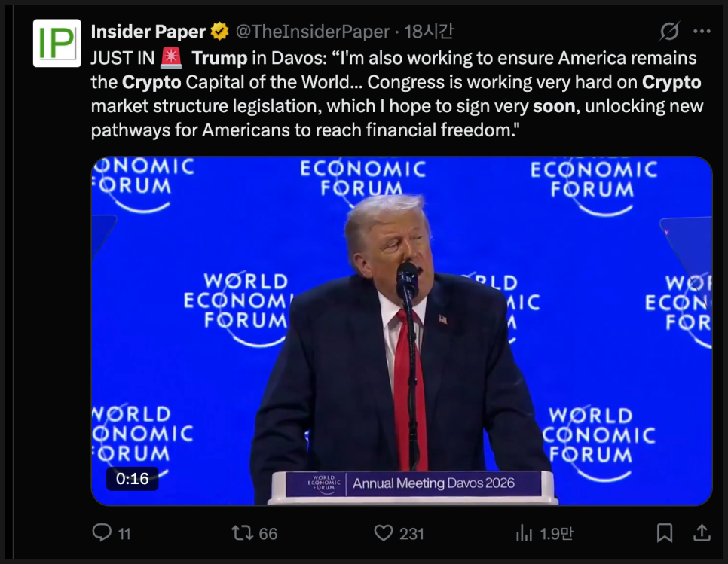Click the gold verified badge
This screenshot has width=728, height=564.
tap(220, 32)
